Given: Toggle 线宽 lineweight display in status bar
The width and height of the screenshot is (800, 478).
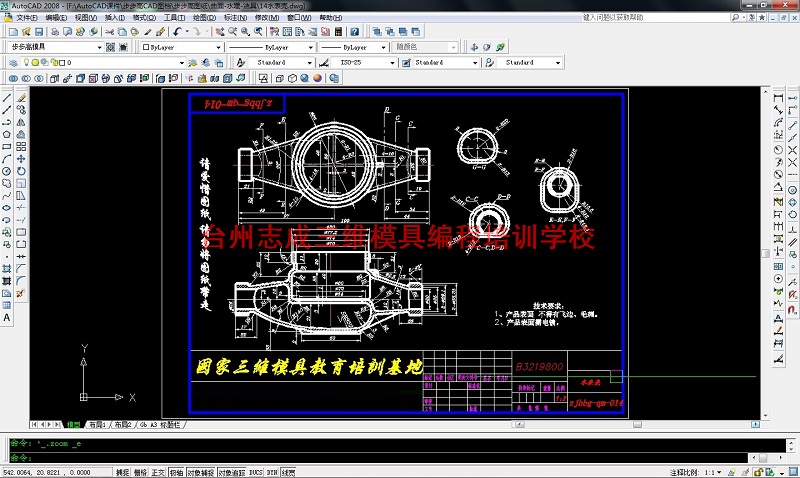Looking at the screenshot, I should pyautogui.click(x=288, y=472).
